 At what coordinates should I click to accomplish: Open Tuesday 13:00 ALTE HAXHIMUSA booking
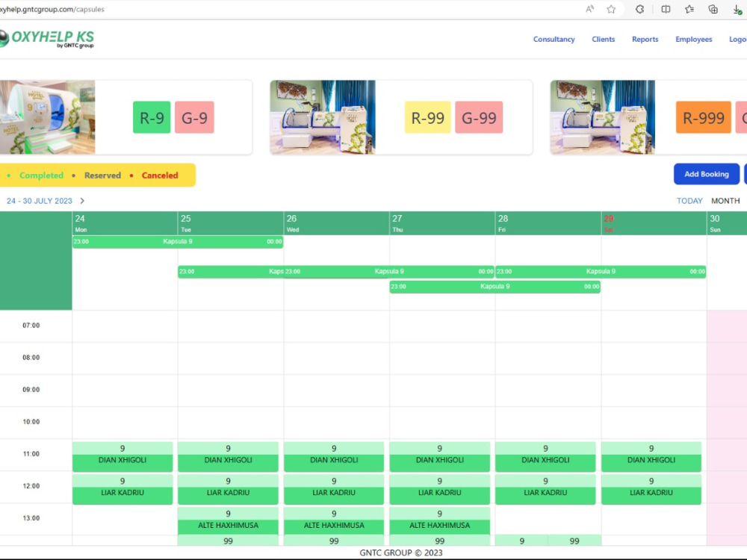(228, 520)
